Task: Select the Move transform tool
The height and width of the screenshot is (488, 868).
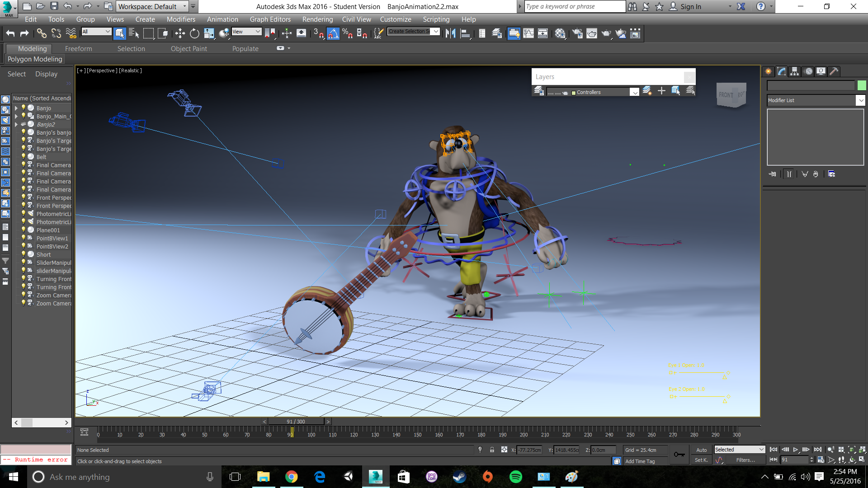Action: click(x=180, y=33)
